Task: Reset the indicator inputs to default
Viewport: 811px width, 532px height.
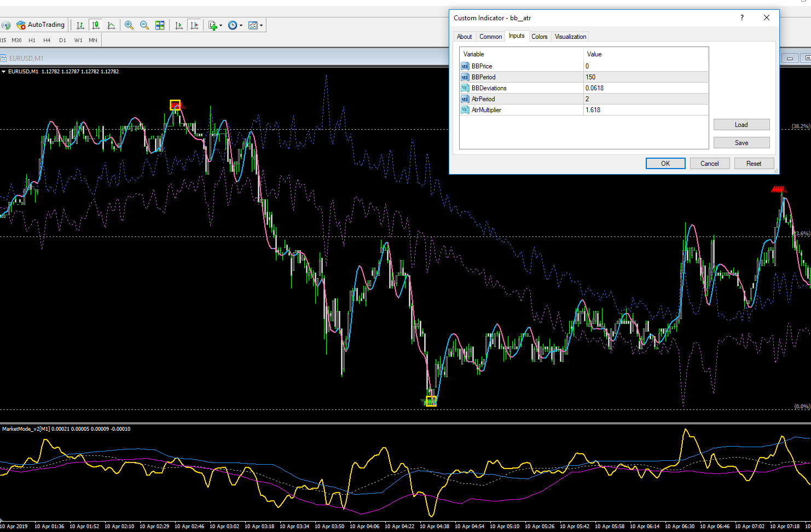Action: [754, 164]
